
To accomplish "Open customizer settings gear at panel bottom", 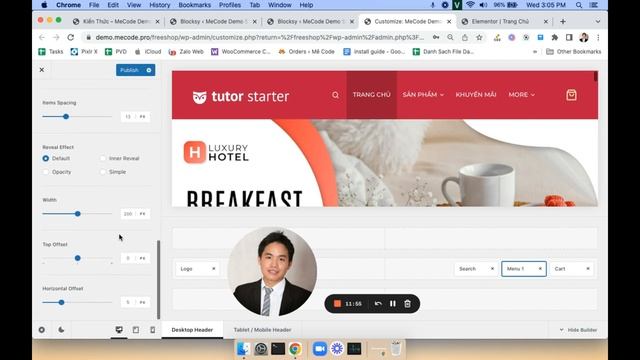I will [42, 330].
